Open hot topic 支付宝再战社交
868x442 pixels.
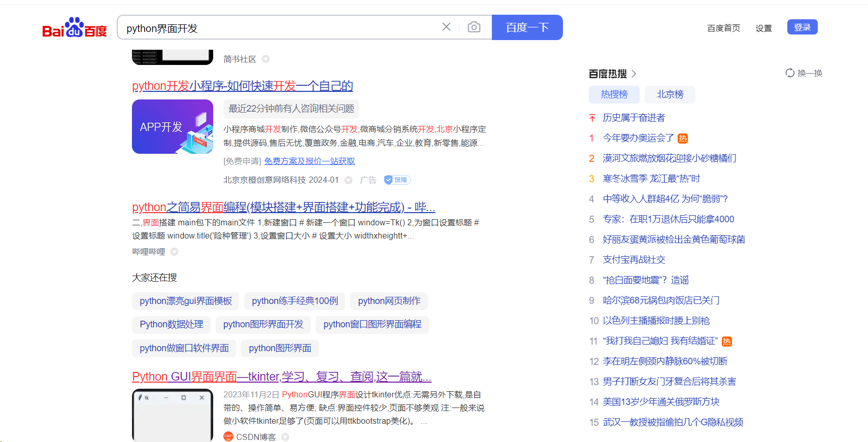click(x=634, y=260)
